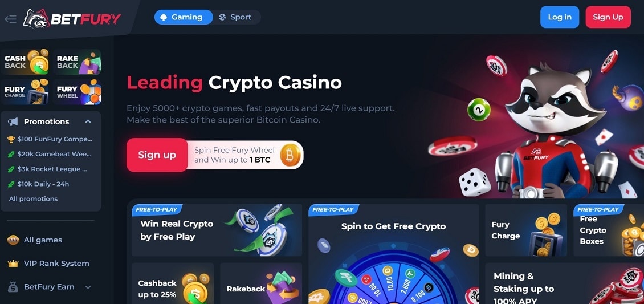Open the $10k Daily - 24h promotion
Screen dimensions: 644x304
click(39, 184)
